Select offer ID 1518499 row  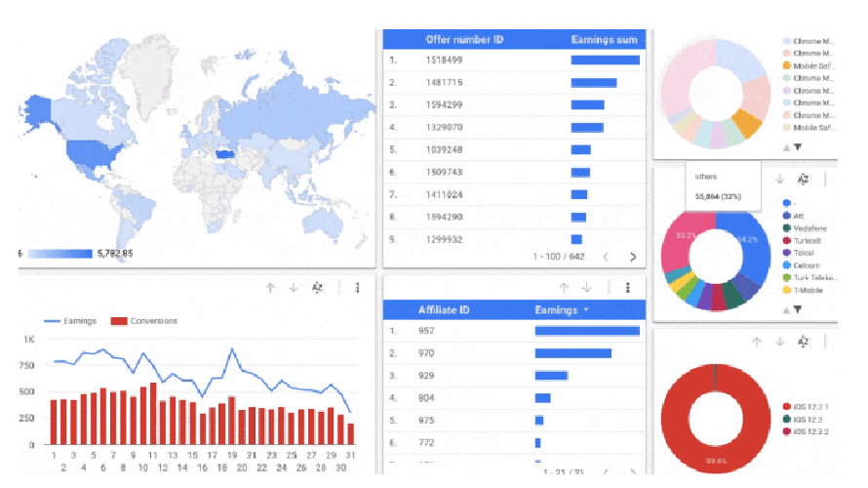[x=514, y=60]
